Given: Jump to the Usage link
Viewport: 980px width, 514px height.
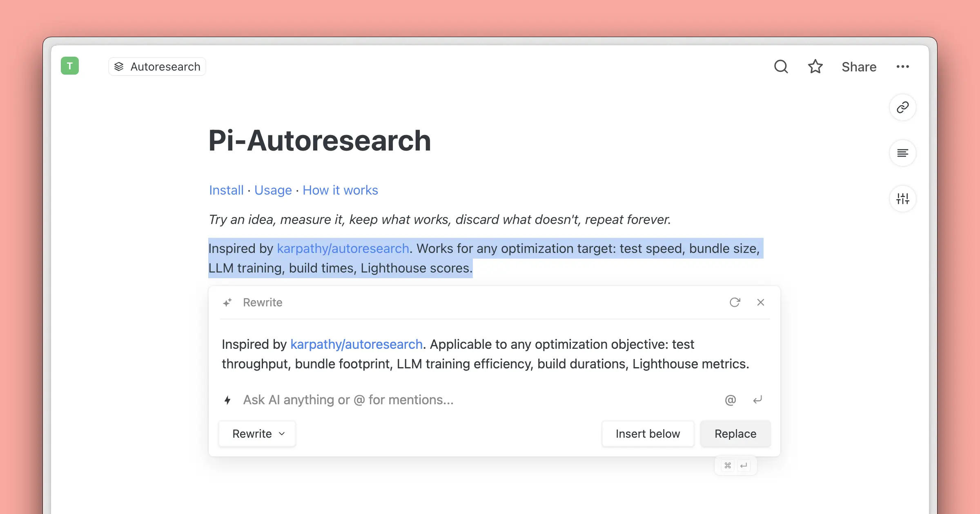Looking at the screenshot, I should [x=273, y=190].
